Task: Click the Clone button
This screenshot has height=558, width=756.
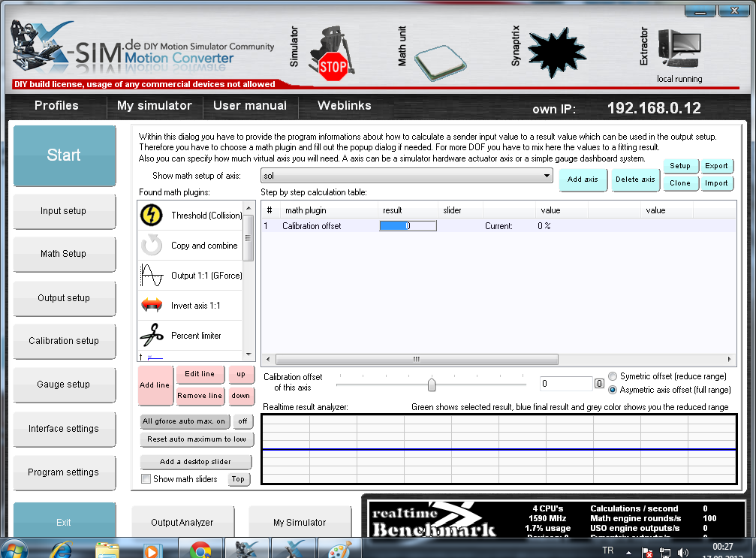Action: 680,183
